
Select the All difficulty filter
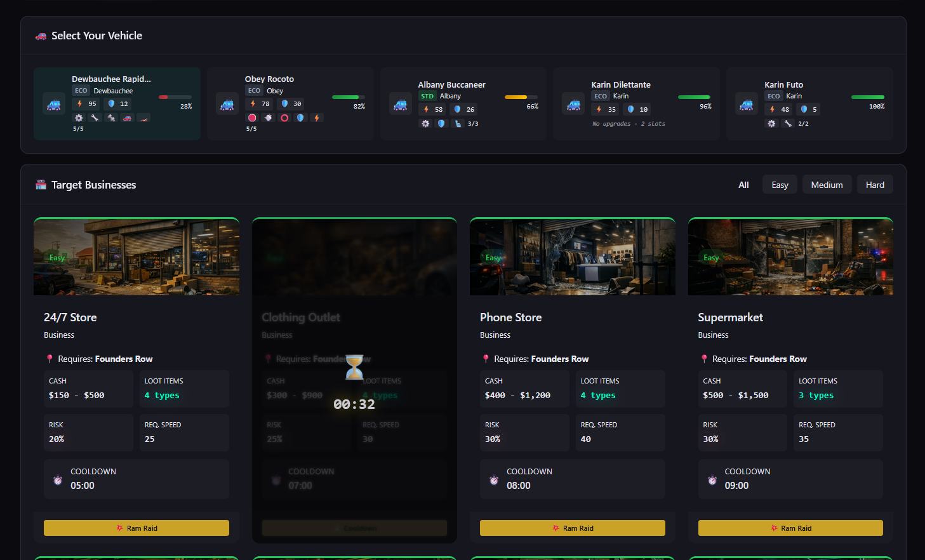(743, 185)
